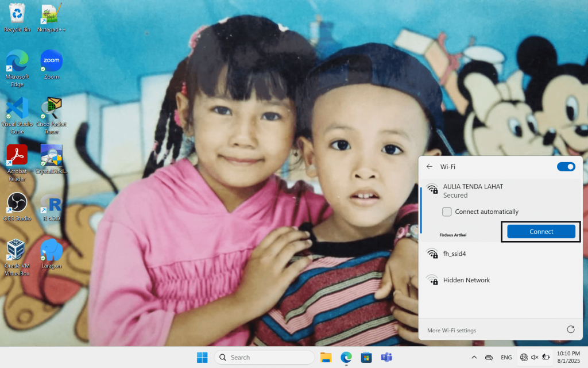588x368 pixels.
Task: Check the Connect automatically checkbox
Action: pyautogui.click(x=447, y=212)
